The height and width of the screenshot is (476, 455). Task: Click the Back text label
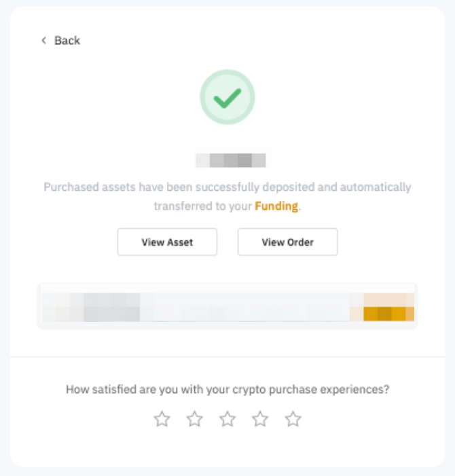point(67,41)
